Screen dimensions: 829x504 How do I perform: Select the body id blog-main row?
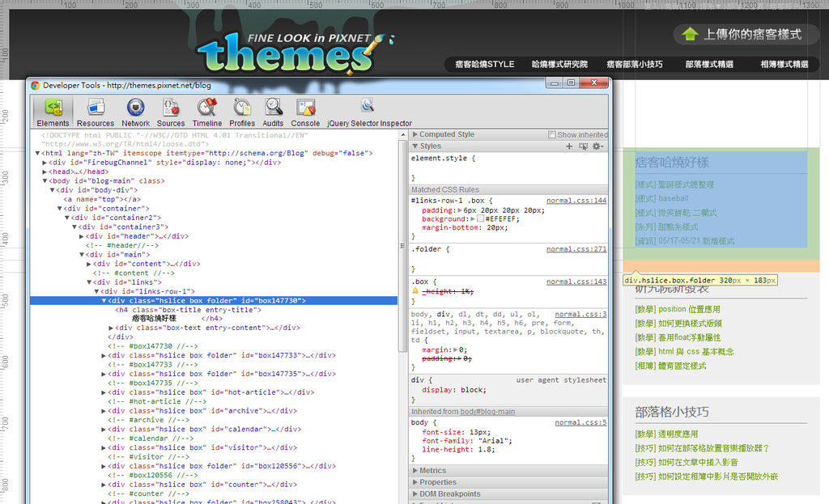214,180
